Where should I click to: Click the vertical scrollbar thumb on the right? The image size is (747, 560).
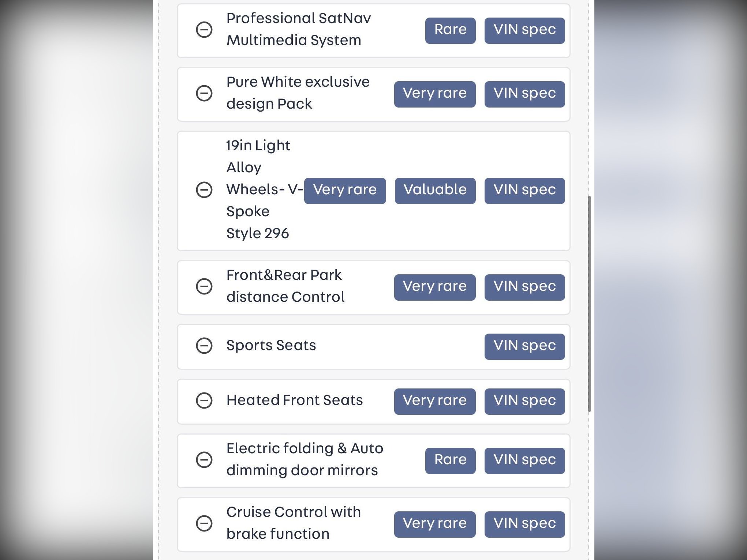[x=589, y=304]
